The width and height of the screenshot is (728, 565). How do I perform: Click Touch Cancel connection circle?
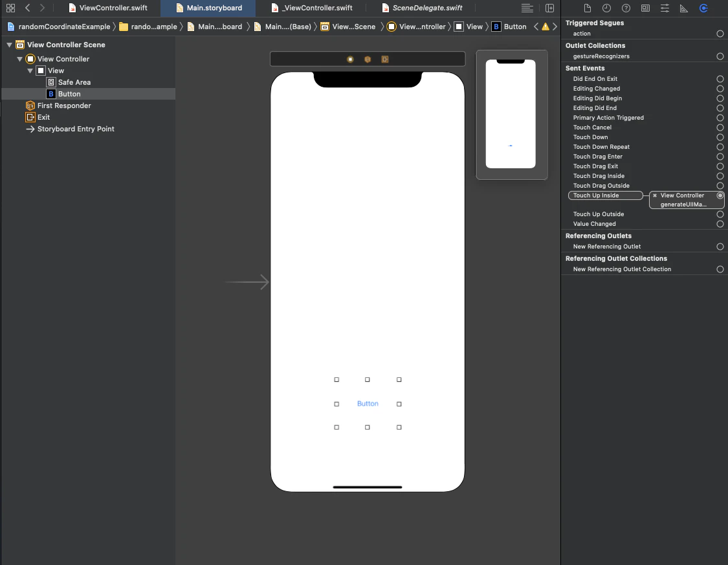tap(720, 127)
